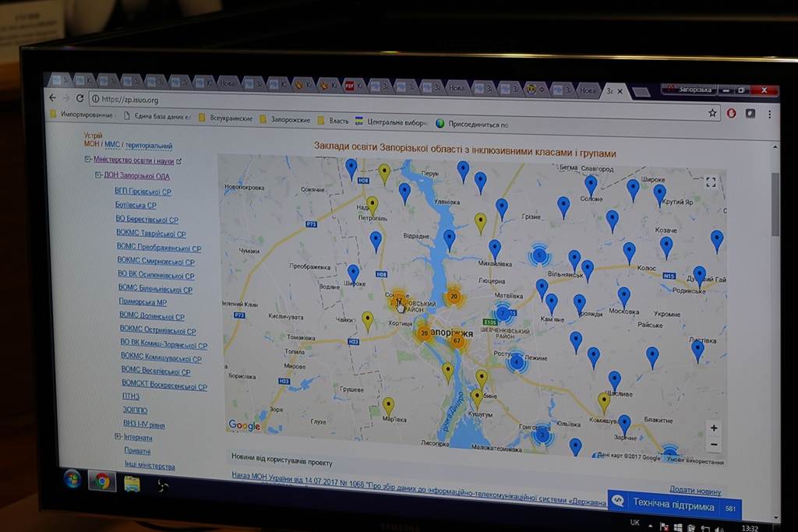This screenshot has height=532, width=798.
Task: Reload the page with the refresh icon
Action: [80, 98]
